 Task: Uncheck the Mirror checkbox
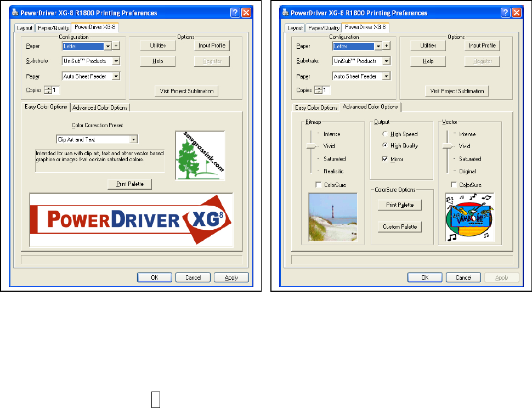pyautogui.click(x=385, y=159)
